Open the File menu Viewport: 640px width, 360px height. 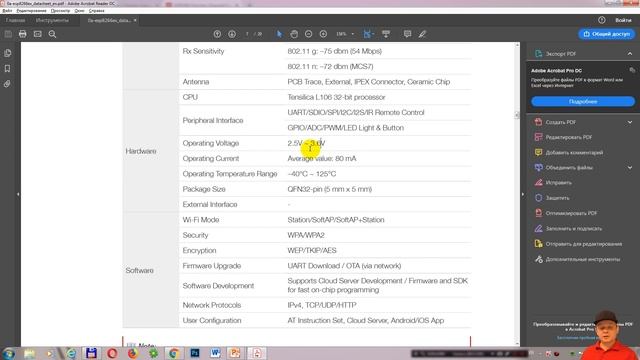coord(7,11)
